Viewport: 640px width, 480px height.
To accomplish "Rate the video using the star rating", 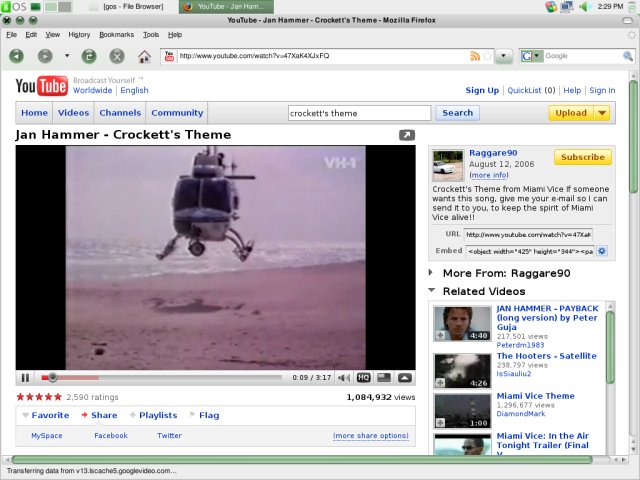I will pyautogui.click(x=39, y=397).
